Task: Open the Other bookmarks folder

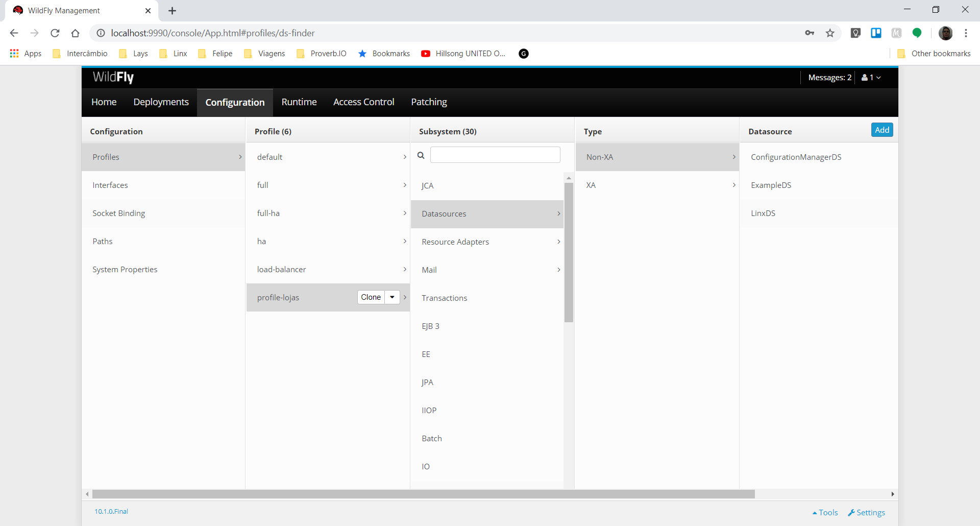Action: click(x=934, y=54)
